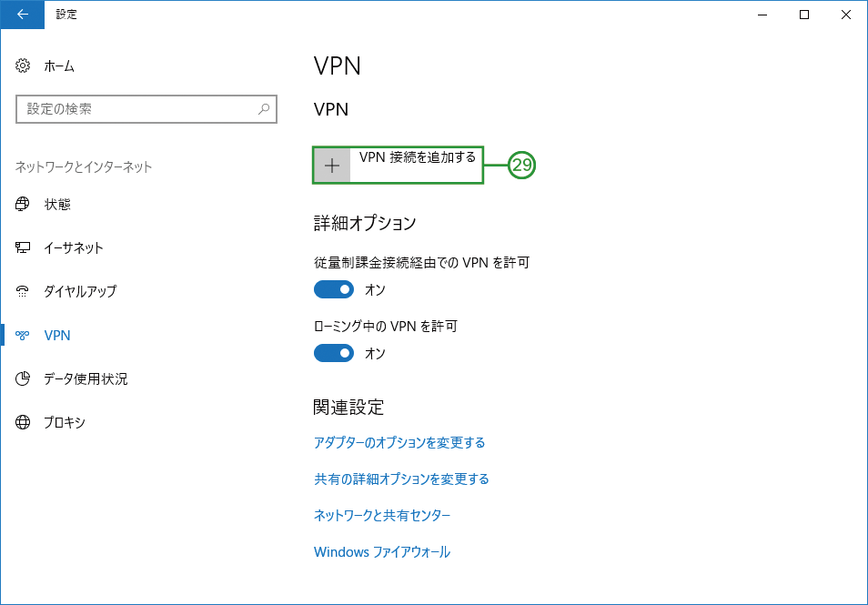Click the プロキシ globe icon

tap(23, 422)
